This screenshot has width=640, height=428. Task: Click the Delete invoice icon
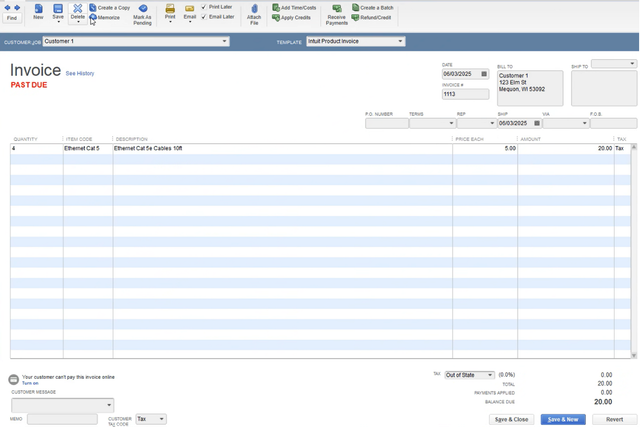78,9
